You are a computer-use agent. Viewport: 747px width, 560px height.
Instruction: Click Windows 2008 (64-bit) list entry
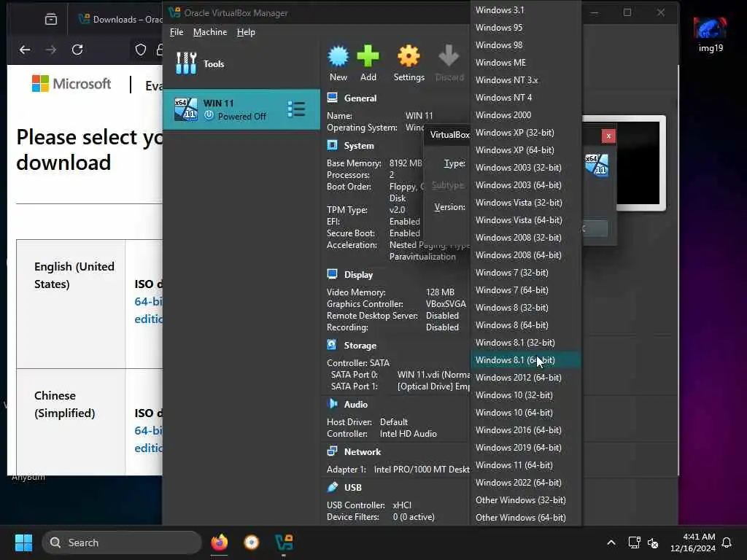coord(526,254)
